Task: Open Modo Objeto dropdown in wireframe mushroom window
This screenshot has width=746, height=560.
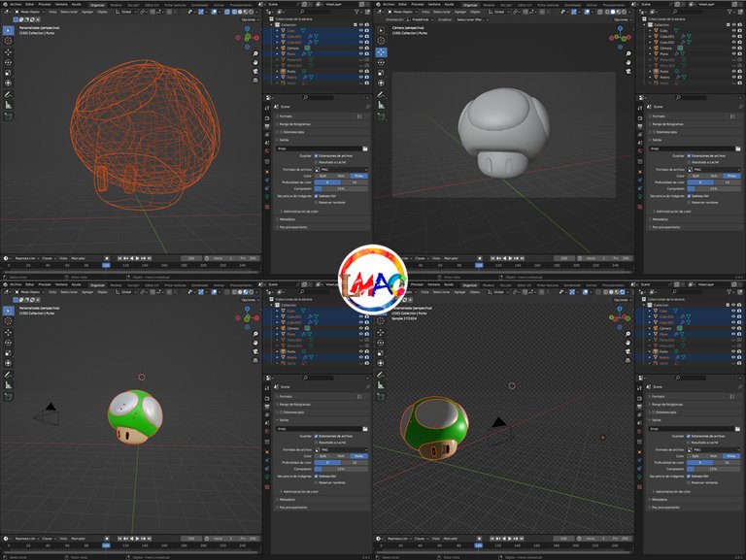Action: (28, 12)
